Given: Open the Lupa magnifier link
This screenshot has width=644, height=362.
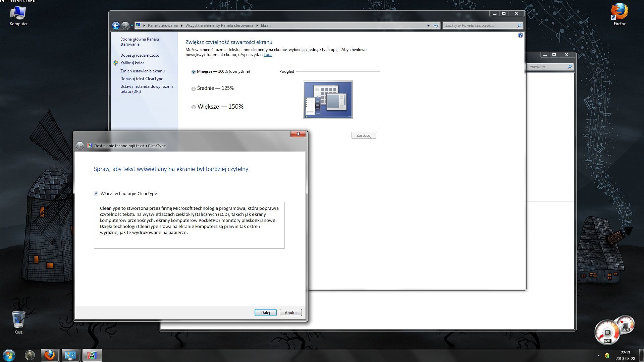Looking at the screenshot, I should [268, 55].
